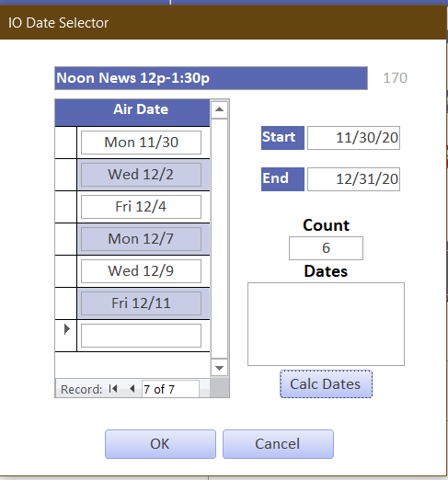Click the empty new air date cell
Image resolution: width=448 pixels, height=480 pixels.
click(141, 336)
